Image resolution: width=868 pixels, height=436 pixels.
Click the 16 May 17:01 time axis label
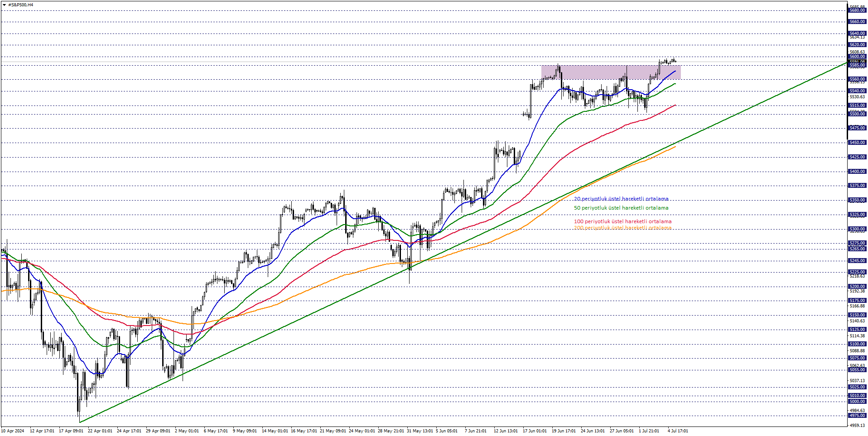click(x=304, y=431)
